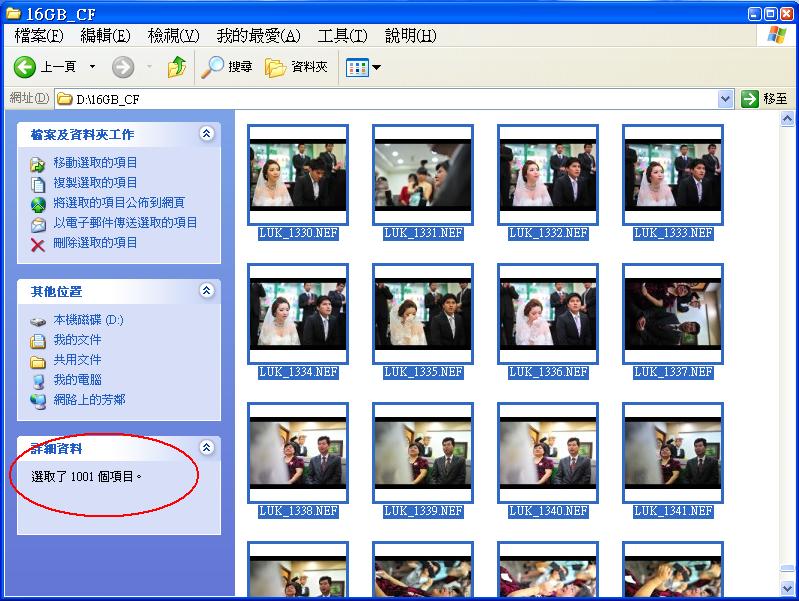Click the 16GB_CF title bar folder icon
The image size is (799, 601).
click(14, 12)
